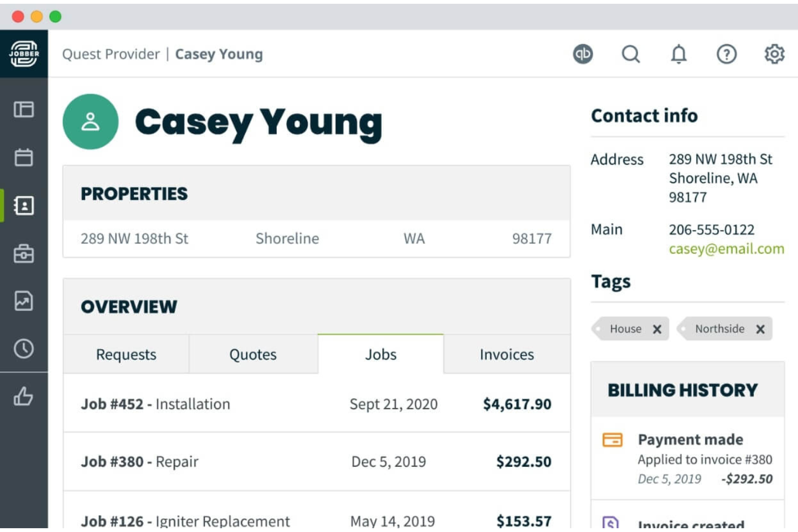Click the $153.57 amount
The width and height of the screenshot is (798, 532).
click(524, 521)
